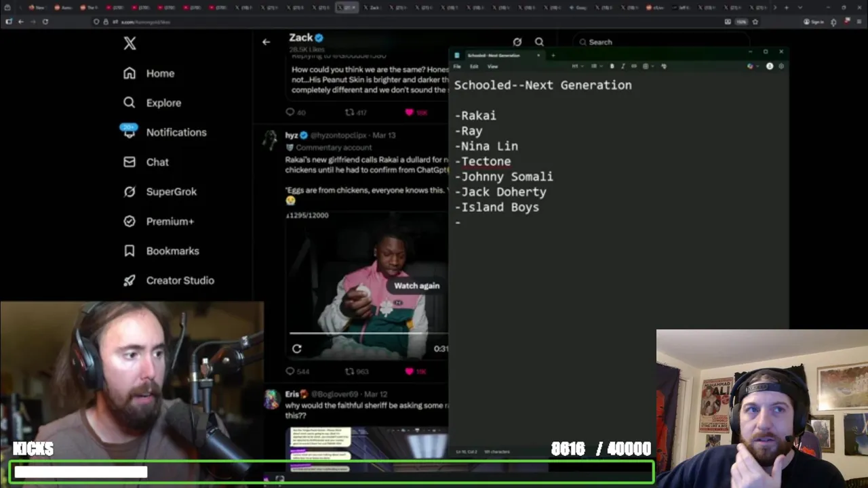The image size is (868, 488).
Task: Toggle italic formatting in Notepad
Action: pos(623,66)
